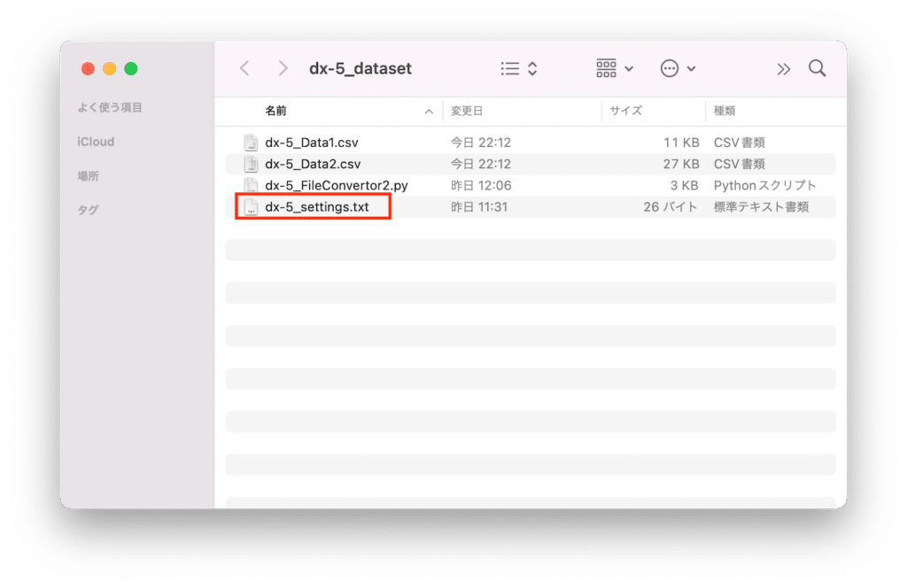Viewport: 907px width, 588px height.
Task: Open the grouping options dropdown
Action: click(x=615, y=68)
